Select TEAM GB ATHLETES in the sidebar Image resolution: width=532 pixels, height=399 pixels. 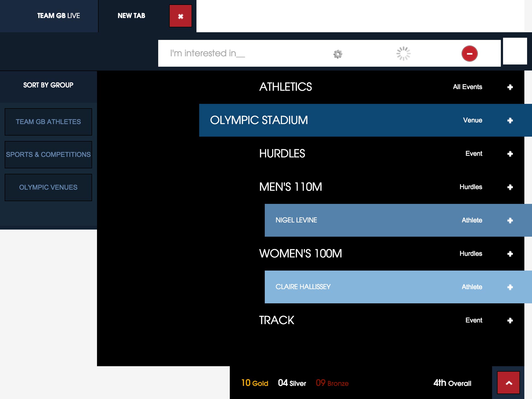pyautogui.click(x=48, y=122)
